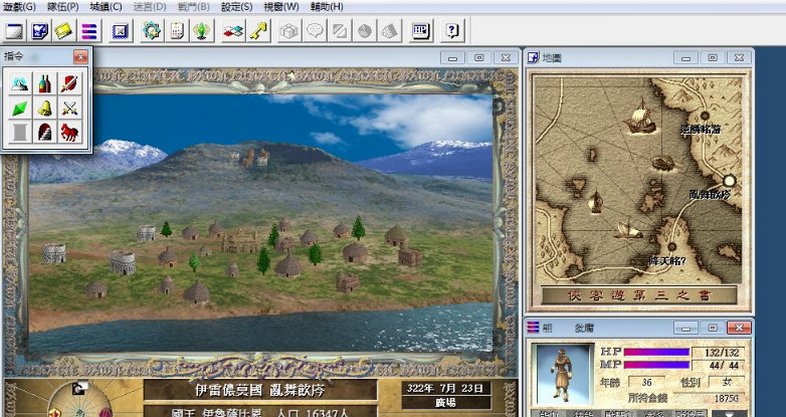This screenshot has height=417, width=786.
Task: Click the golden key toolbar icon
Action: (260, 31)
